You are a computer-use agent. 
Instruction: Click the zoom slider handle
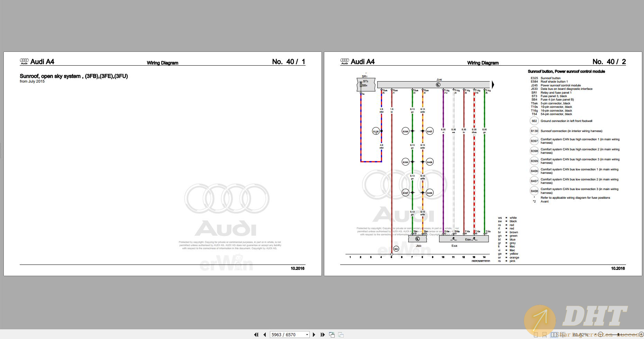[618, 335]
